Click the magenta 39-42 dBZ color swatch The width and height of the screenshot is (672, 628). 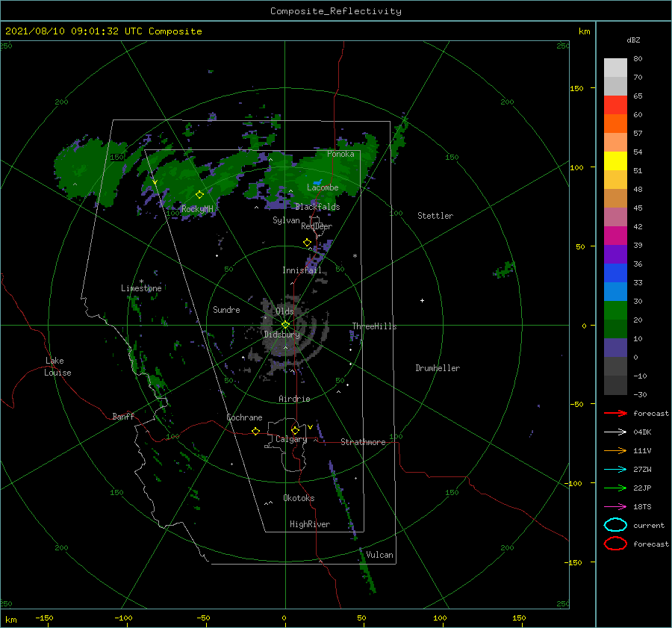click(615, 236)
